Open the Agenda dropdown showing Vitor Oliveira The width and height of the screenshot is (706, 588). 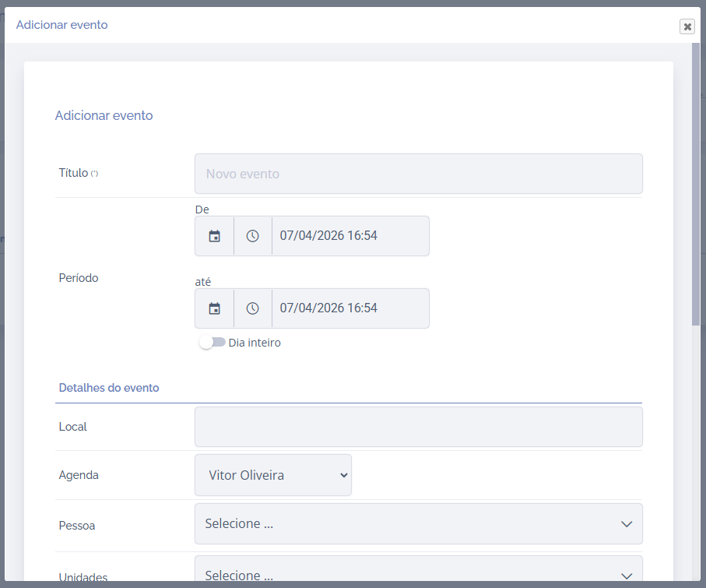(x=273, y=475)
